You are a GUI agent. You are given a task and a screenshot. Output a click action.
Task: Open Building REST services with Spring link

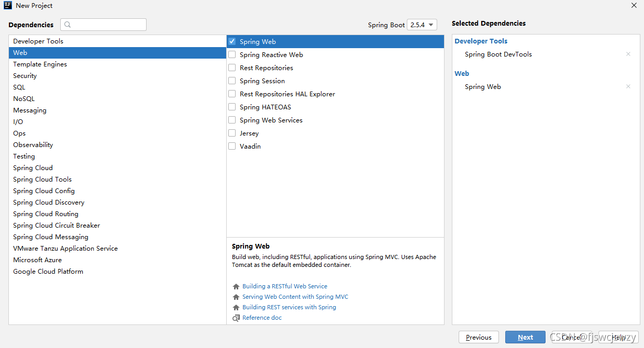point(289,307)
